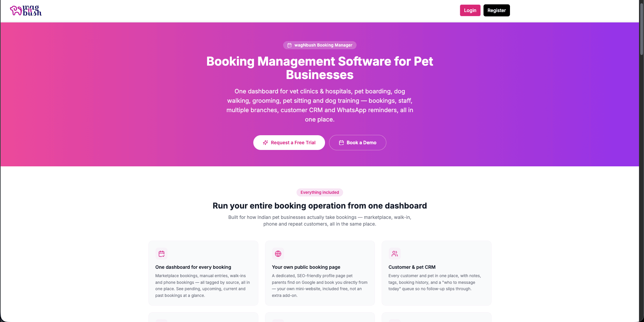Open the Login page
The image size is (644, 322).
point(470,10)
